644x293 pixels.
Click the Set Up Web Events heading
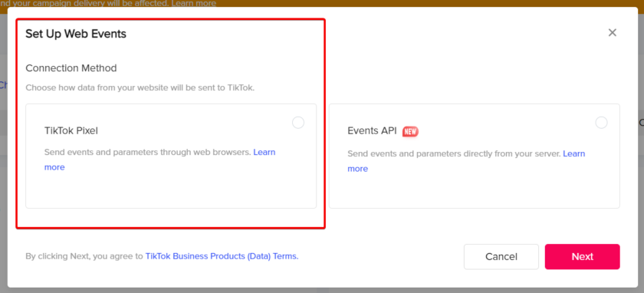[x=76, y=34]
